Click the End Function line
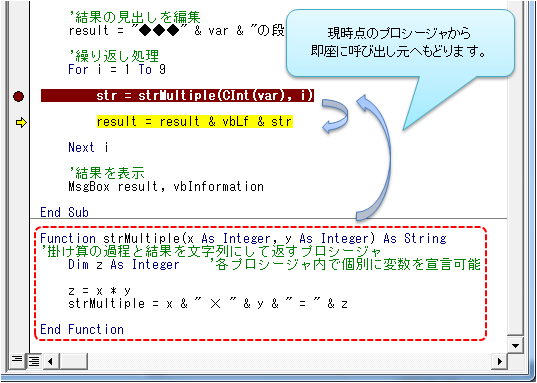 pyautogui.click(x=82, y=330)
